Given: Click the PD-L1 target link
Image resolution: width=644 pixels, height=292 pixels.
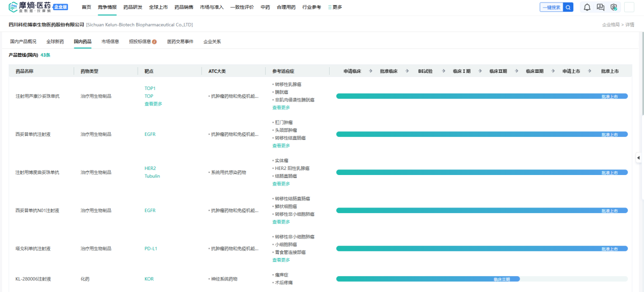Looking at the screenshot, I should tap(151, 249).
